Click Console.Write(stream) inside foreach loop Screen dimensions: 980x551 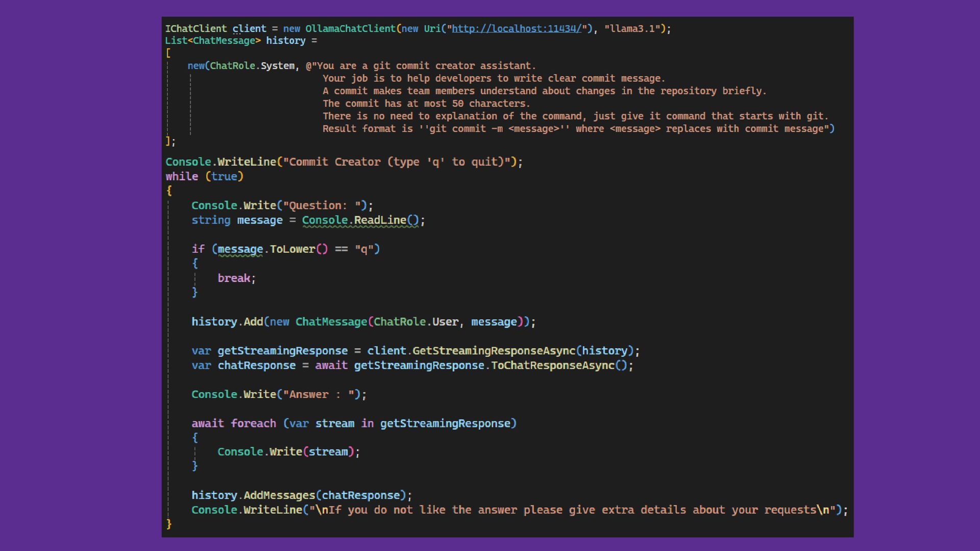coord(288,452)
